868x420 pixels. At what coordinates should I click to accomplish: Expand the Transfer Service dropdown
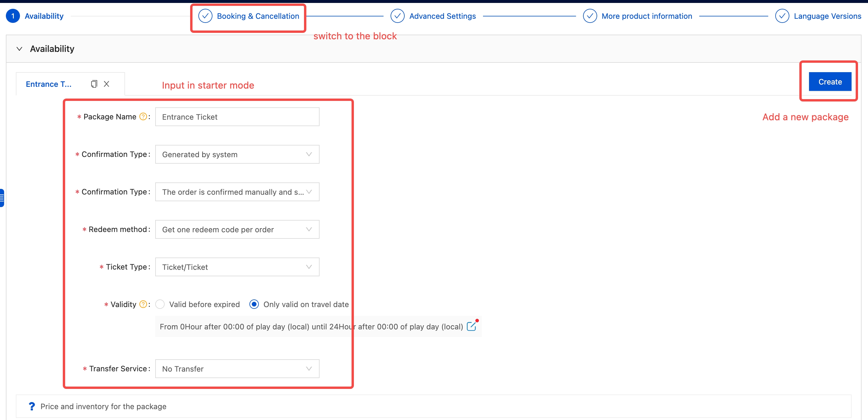tap(237, 368)
